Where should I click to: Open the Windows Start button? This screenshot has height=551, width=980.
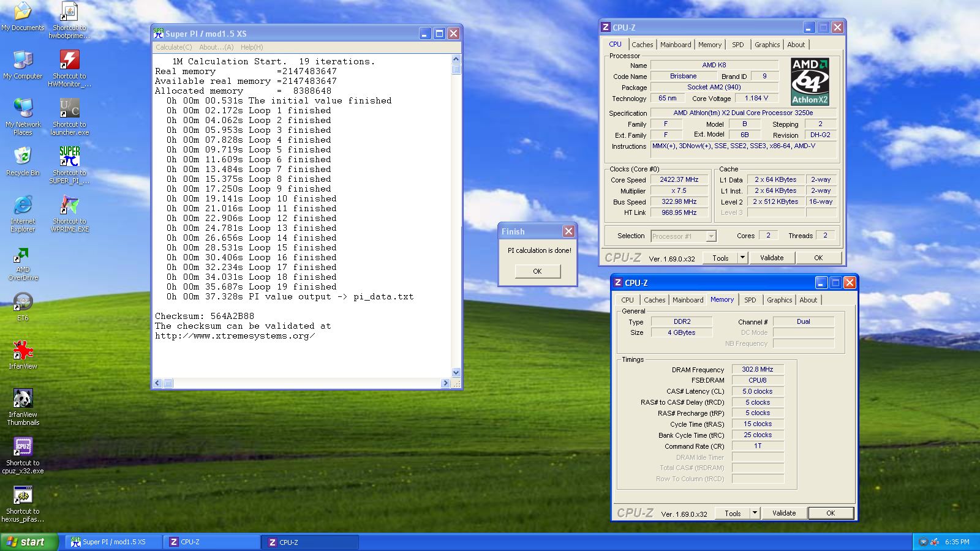click(29, 542)
